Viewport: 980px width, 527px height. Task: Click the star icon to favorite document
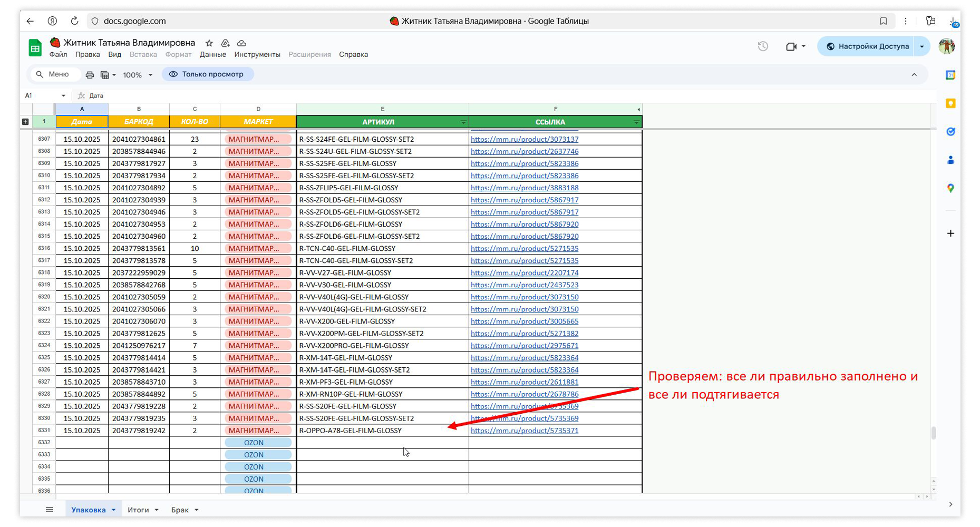tap(209, 43)
